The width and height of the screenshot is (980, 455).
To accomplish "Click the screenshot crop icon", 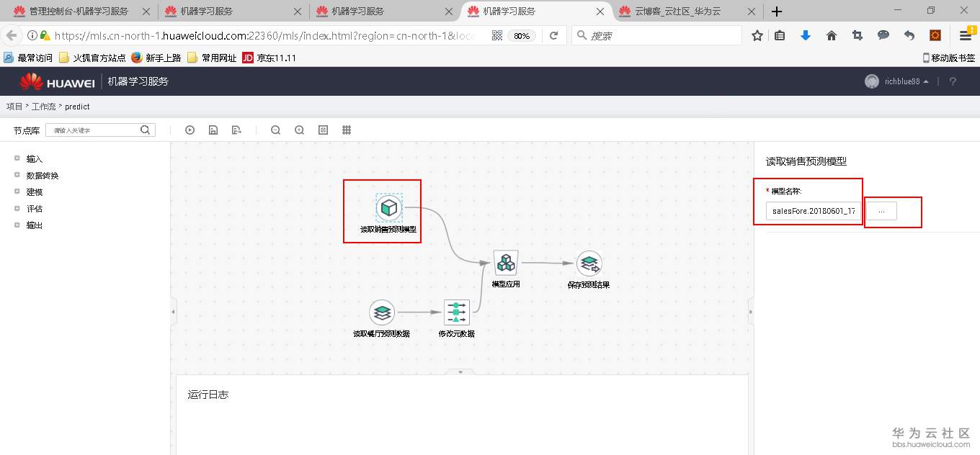I will (857, 35).
